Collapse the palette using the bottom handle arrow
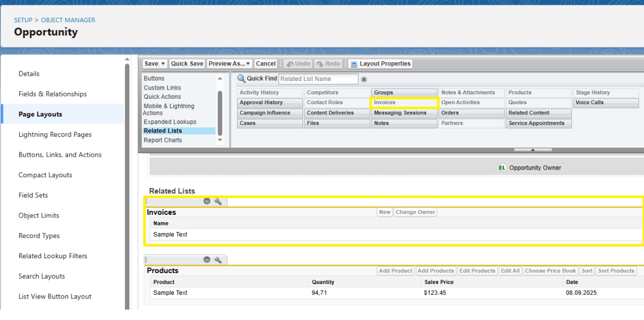Screen dimensions: 644x320 pyautogui.click(x=532, y=150)
